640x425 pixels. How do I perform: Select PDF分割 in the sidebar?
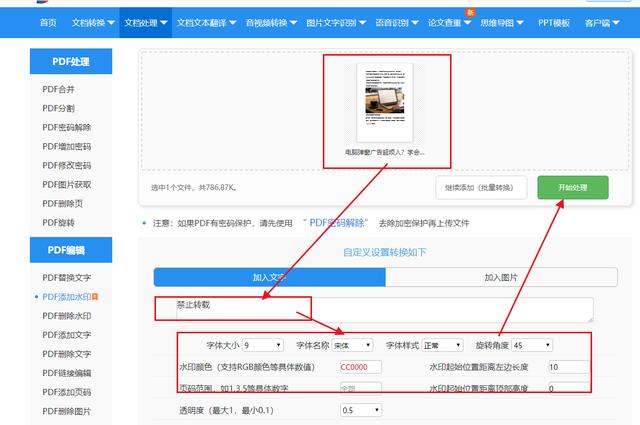tap(58, 108)
